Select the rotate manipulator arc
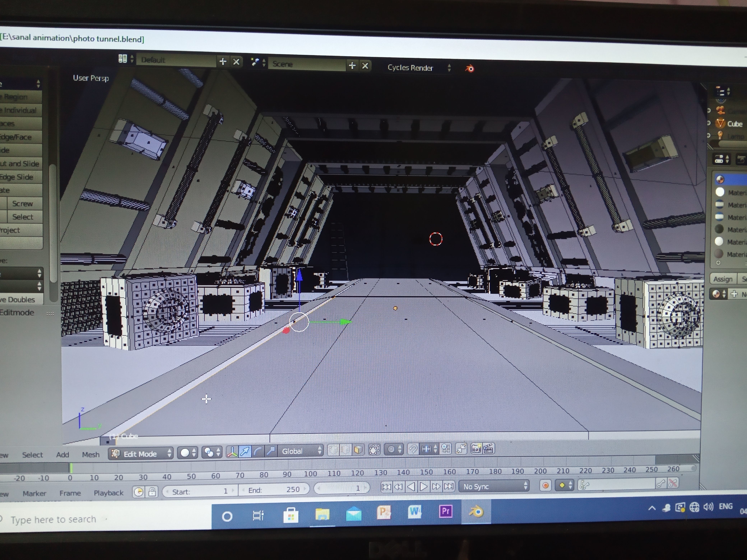The height and width of the screenshot is (560, 747). tap(258, 451)
